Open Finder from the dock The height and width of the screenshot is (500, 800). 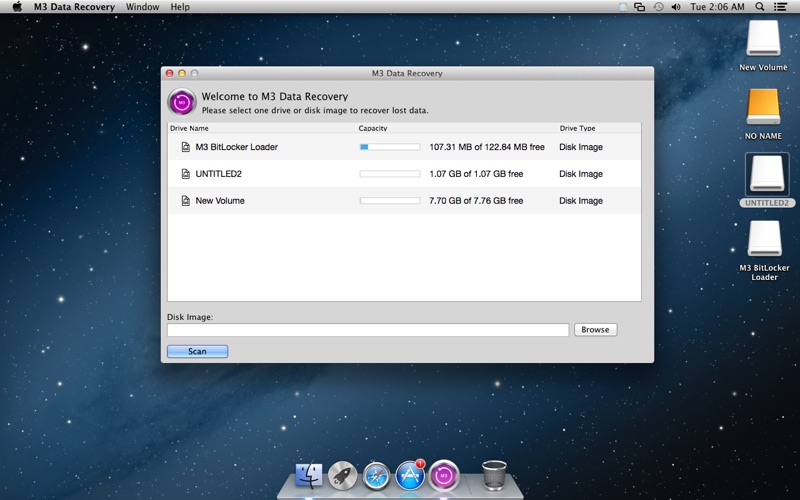click(x=309, y=476)
